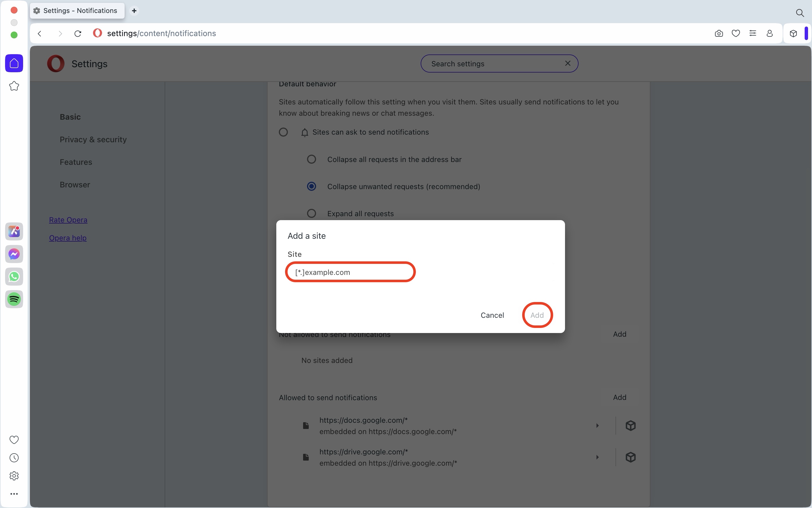Open the Opera help link
The width and height of the screenshot is (812, 508).
point(68,238)
